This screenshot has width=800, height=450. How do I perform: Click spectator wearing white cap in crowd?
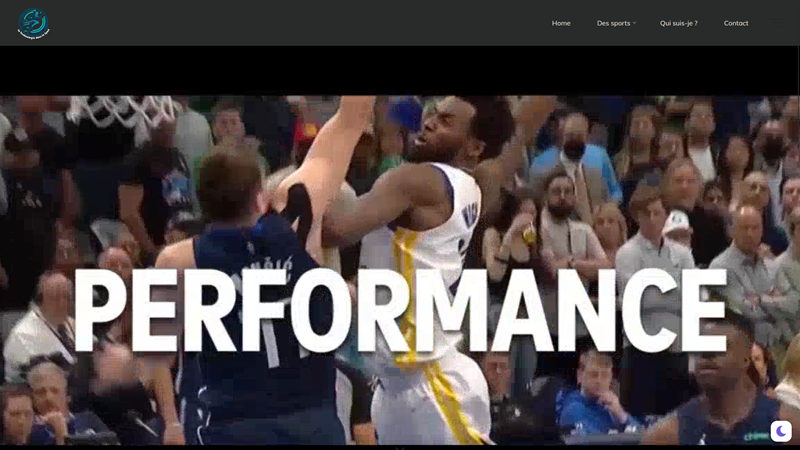(678, 225)
